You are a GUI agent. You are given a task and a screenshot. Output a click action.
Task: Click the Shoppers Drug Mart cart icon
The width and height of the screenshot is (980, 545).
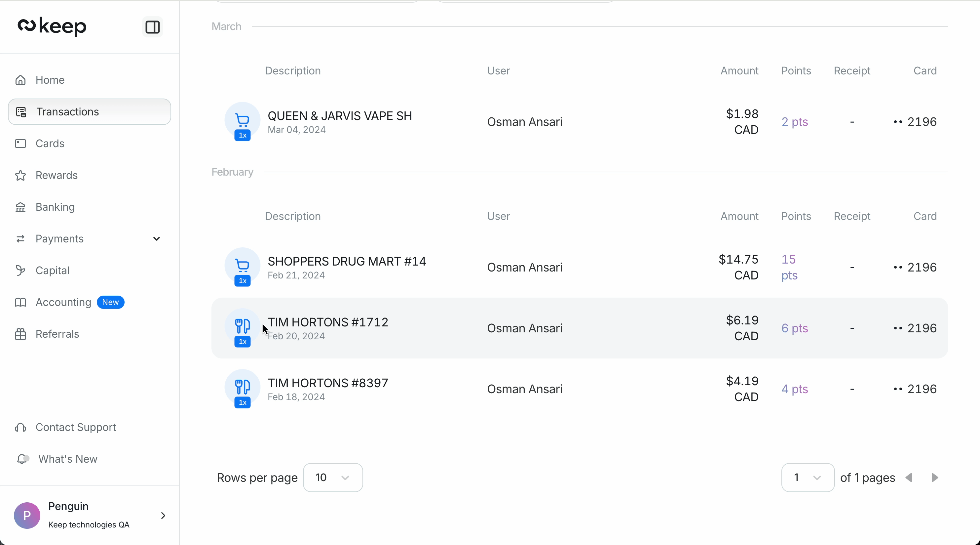[x=242, y=266]
